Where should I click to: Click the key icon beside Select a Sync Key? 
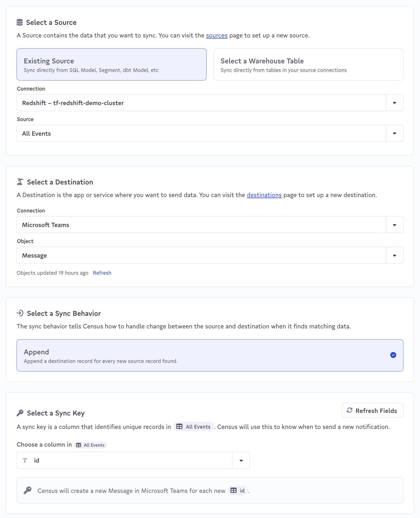(x=20, y=413)
